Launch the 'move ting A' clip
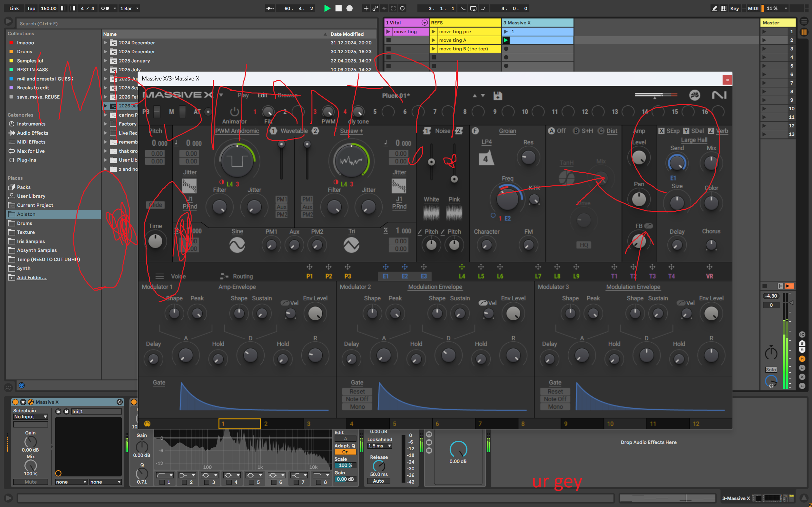Viewport: 812px width, 507px height. pyautogui.click(x=434, y=40)
